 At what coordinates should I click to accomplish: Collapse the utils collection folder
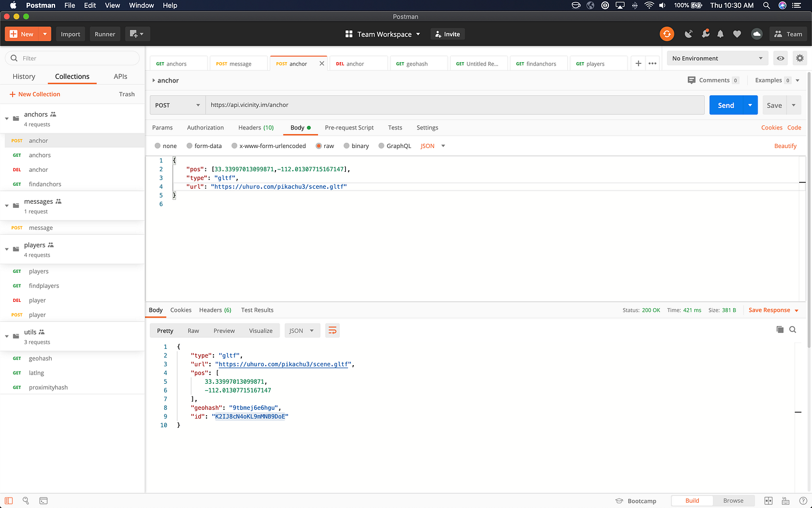7,336
